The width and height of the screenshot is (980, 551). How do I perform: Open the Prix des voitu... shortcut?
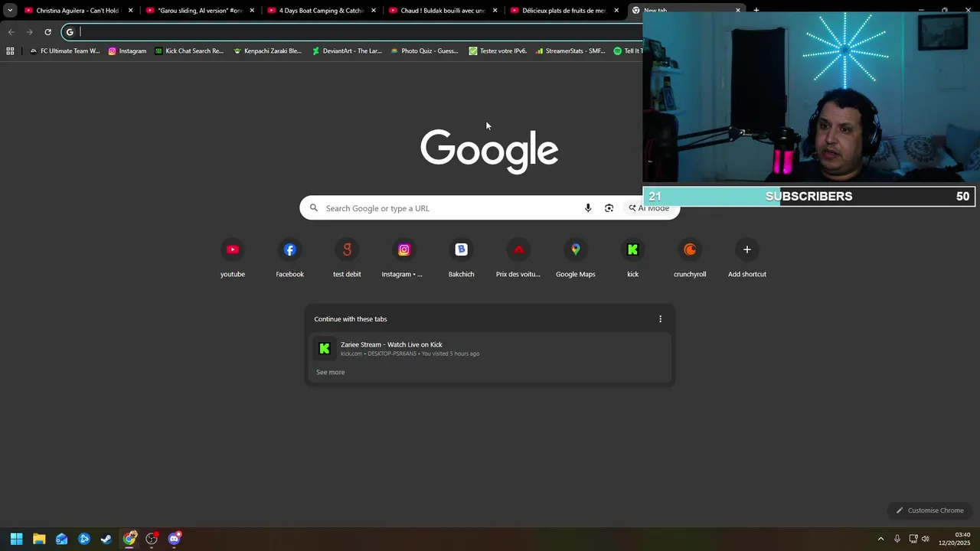[x=518, y=258]
